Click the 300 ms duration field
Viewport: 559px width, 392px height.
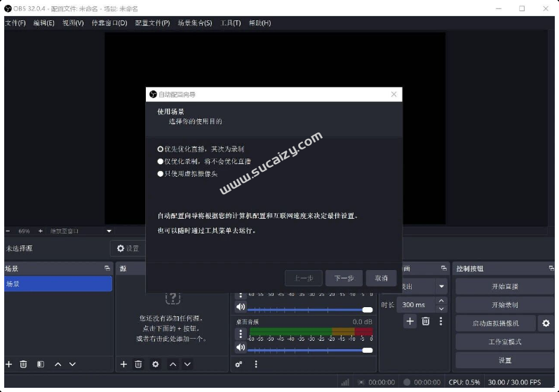pos(416,304)
